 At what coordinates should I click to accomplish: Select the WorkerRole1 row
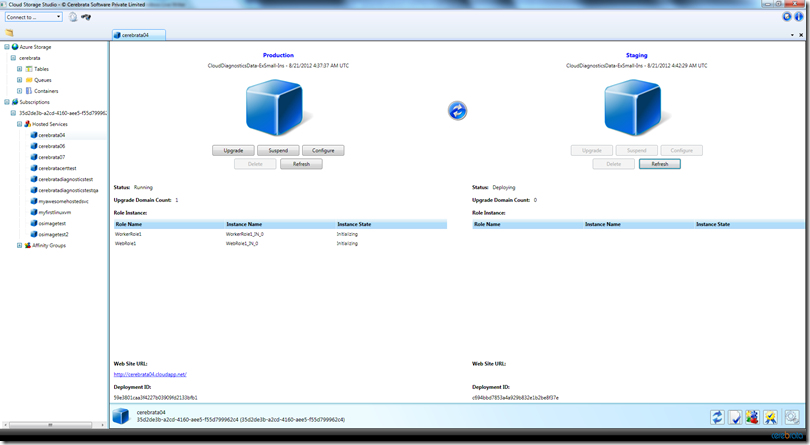coord(280,234)
